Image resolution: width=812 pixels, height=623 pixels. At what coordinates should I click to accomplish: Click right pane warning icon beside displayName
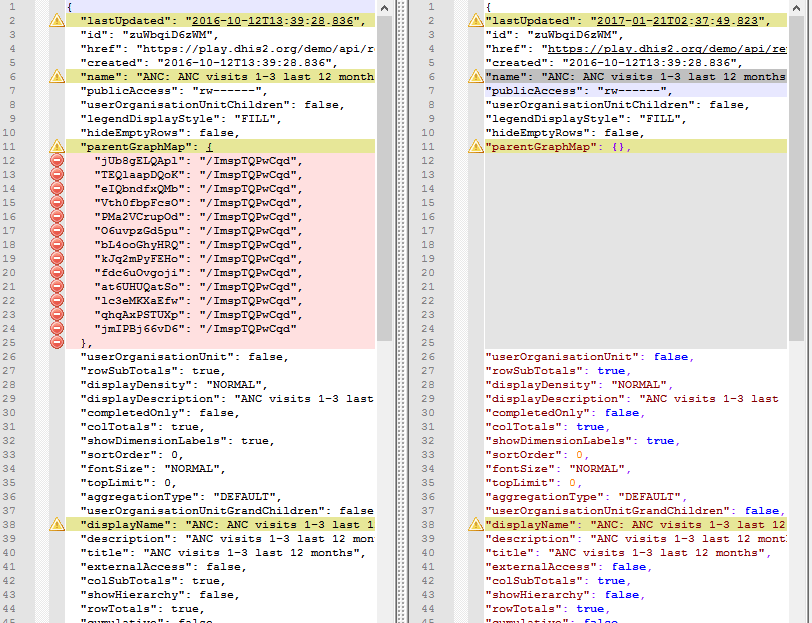(474, 525)
